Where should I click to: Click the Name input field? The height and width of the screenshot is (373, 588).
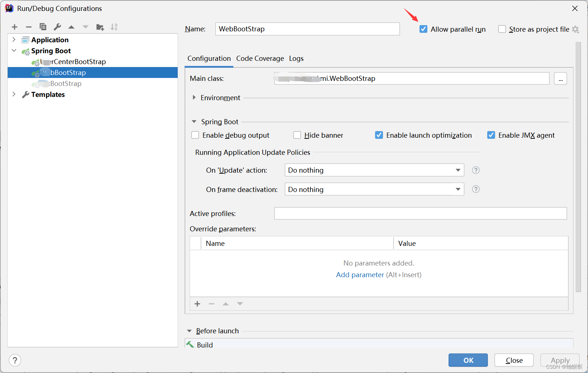pyautogui.click(x=307, y=29)
